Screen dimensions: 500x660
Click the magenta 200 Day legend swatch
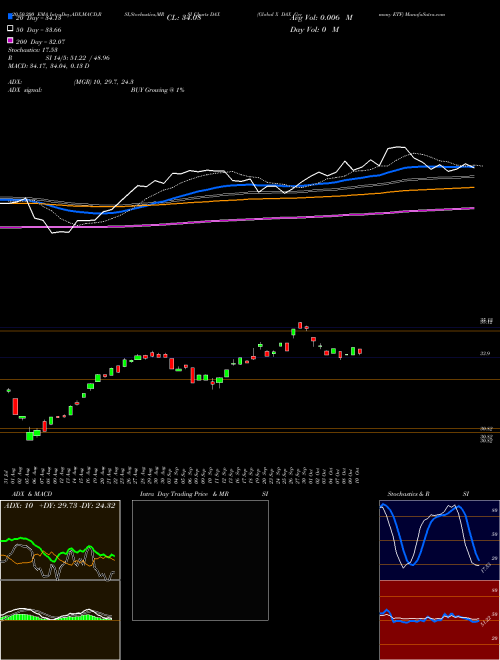click(10, 41)
